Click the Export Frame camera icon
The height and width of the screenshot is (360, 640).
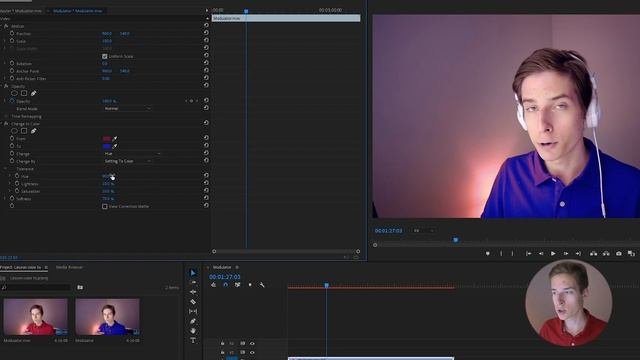(x=619, y=253)
